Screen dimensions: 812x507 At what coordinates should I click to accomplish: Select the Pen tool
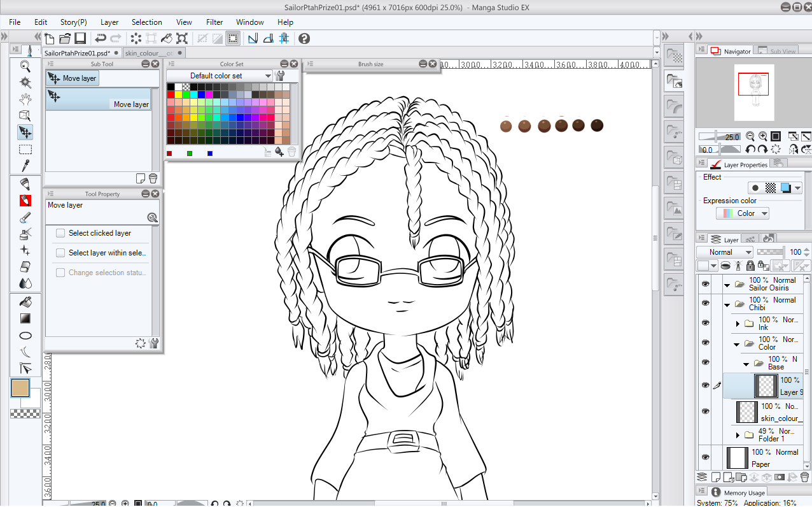tap(25, 184)
